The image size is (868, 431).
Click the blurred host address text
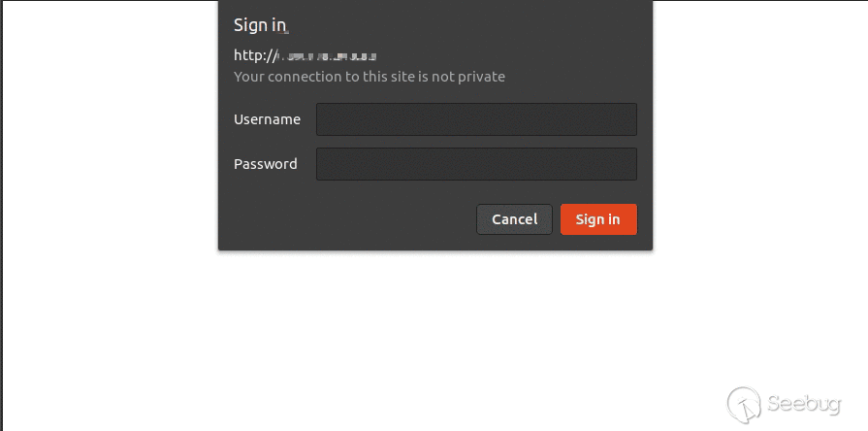pos(326,56)
